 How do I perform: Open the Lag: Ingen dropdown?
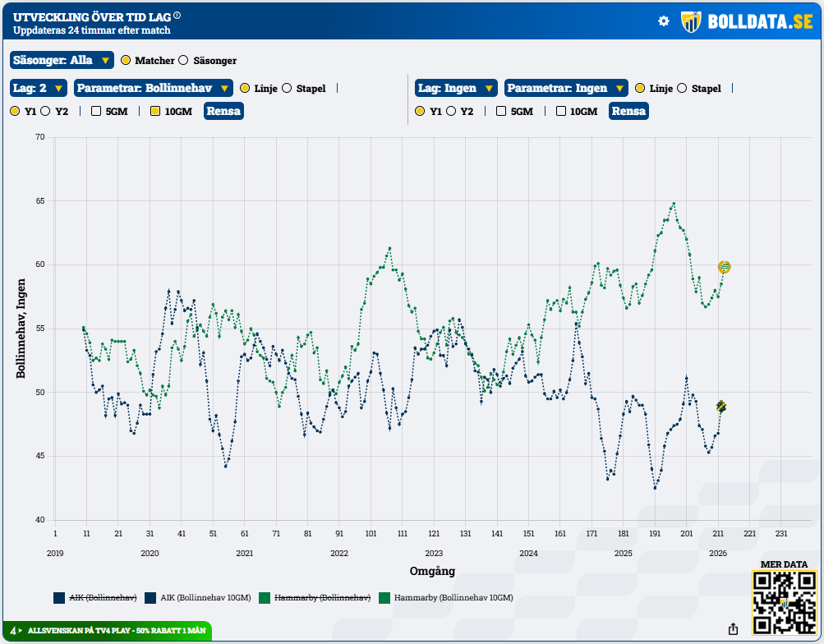pos(455,89)
